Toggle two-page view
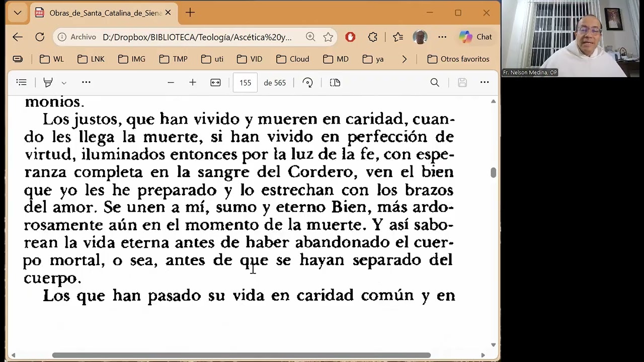 click(335, 82)
